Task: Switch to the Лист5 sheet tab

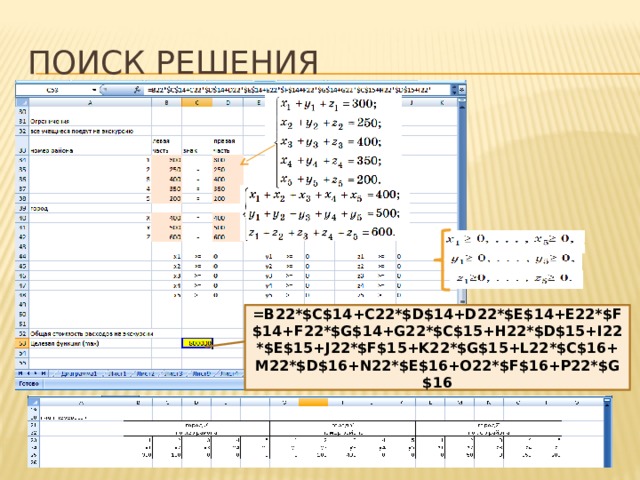Action: [200, 373]
